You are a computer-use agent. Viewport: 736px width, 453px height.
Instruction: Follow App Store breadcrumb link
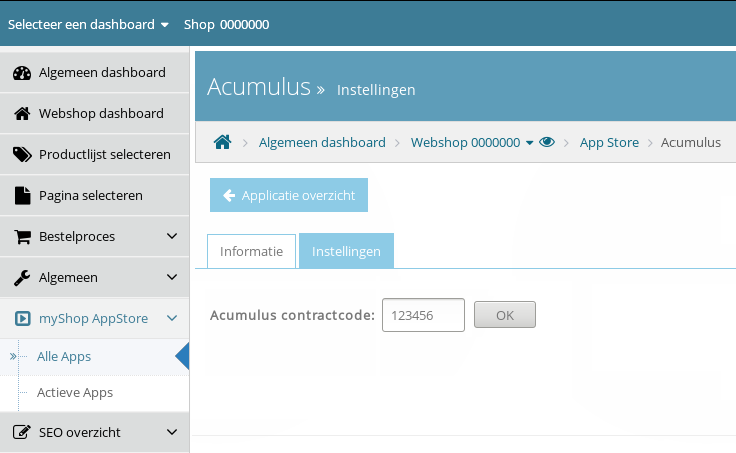coord(609,142)
